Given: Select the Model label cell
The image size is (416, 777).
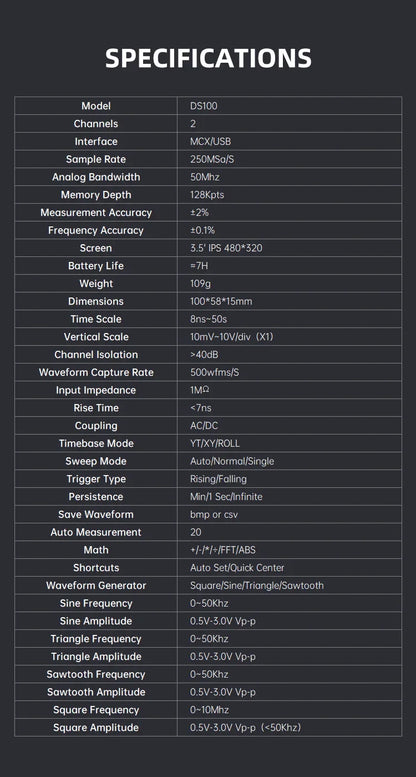Looking at the screenshot, I should [x=96, y=106].
